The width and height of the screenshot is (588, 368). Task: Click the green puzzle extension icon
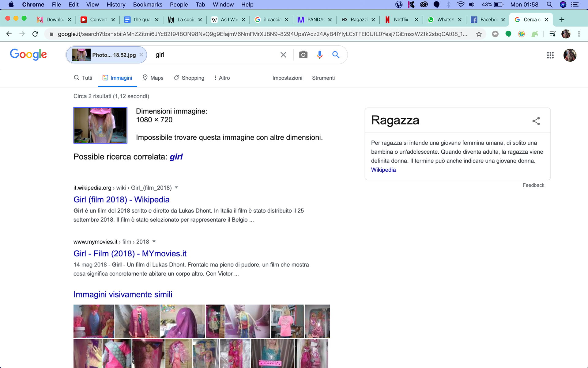click(x=535, y=34)
